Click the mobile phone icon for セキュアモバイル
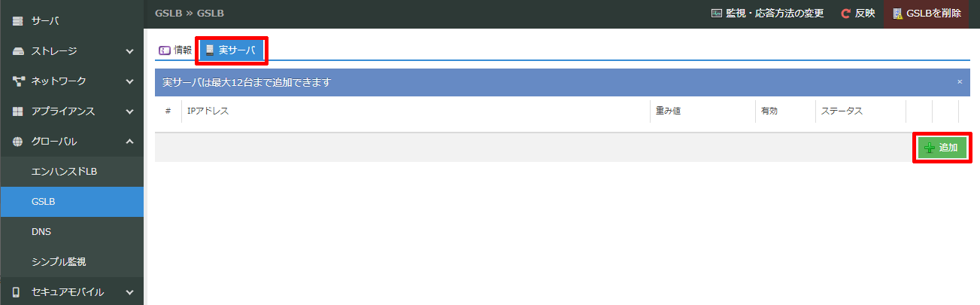 tap(17, 292)
